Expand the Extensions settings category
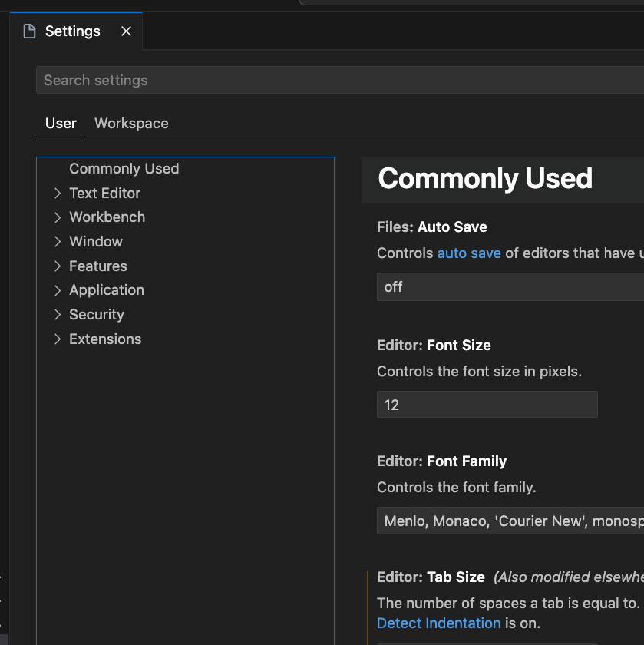 (x=58, y=339)
